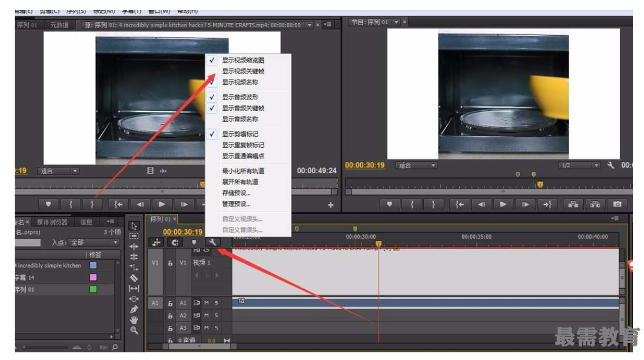The width and height of the screenshot is (644, 360).
Task: Select the Slide tool
Action: [134, 299]
